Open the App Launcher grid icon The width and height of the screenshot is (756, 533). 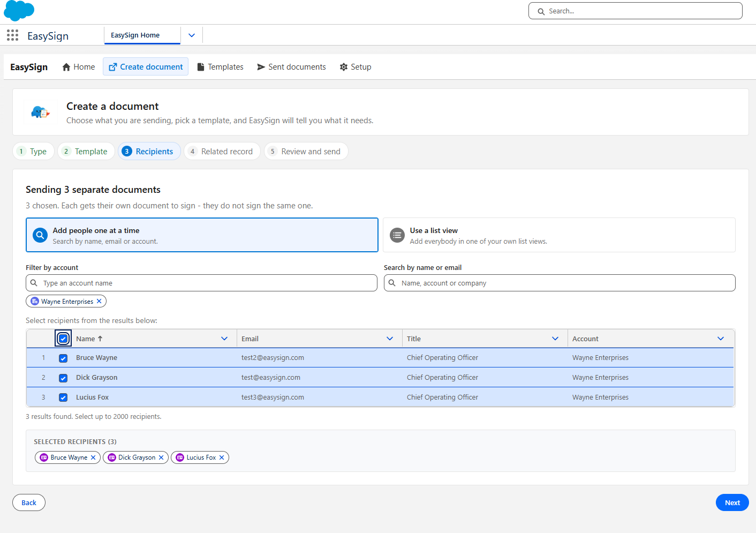coord(12,35)
